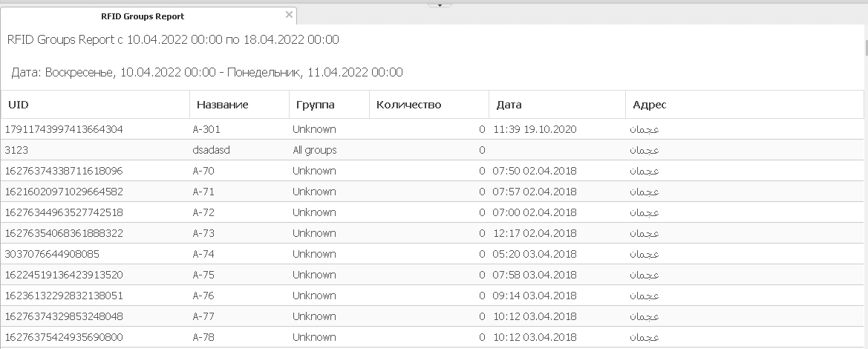Click the Адрес column header
Viewport: 868px width, 349px height.
649,105
